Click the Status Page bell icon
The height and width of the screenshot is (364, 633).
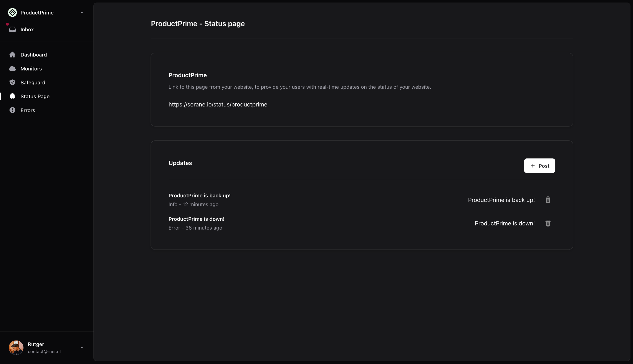coord(12,97)
